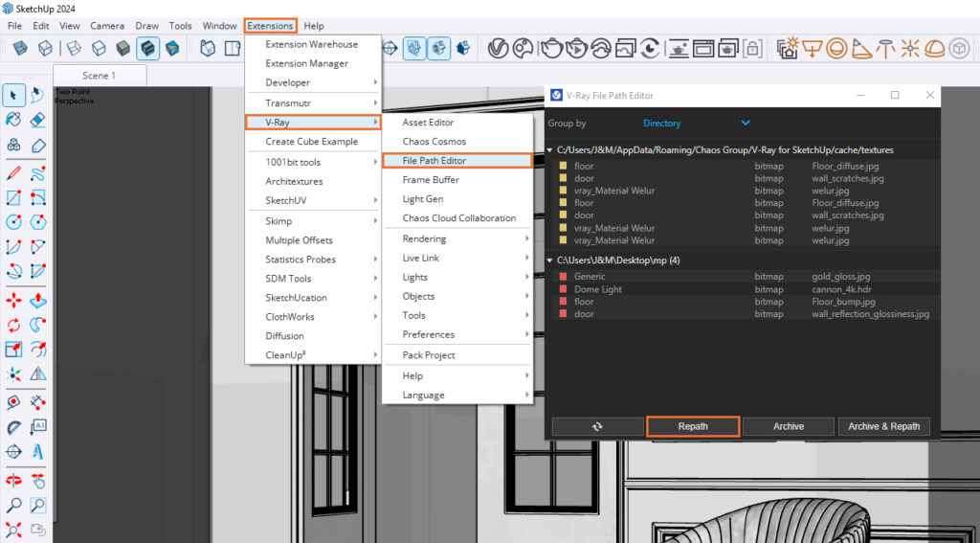Screen dimensions: 980x543
Task: Click the refresh icon button in File Path Editor
Action: click(597, 426)
